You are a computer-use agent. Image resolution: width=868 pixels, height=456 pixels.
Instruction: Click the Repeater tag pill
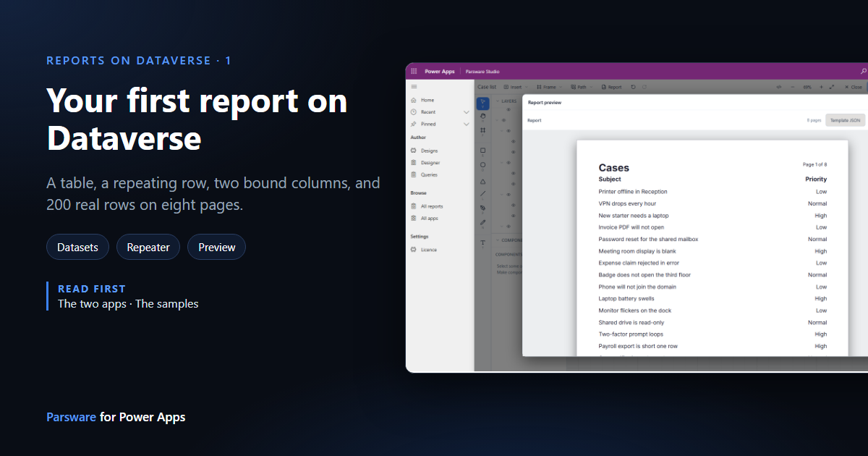[148, 247]
